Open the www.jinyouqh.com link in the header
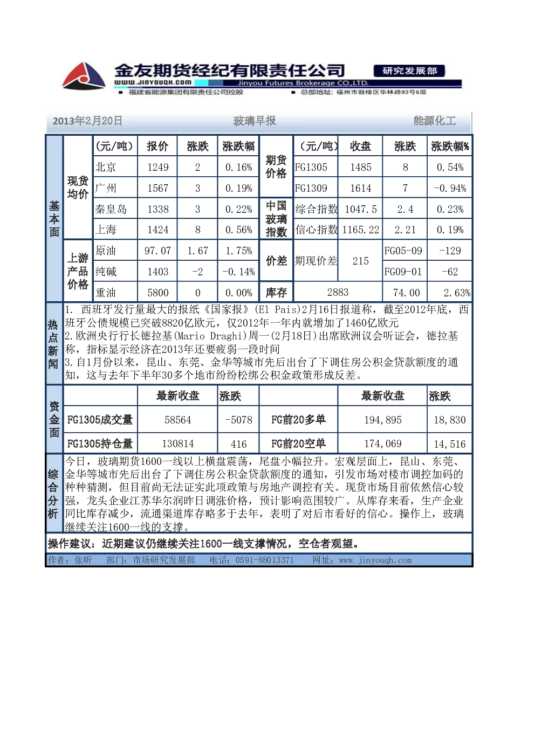This screenshot has height=756, width=535. pyautogui.click(x=153, y=82)
